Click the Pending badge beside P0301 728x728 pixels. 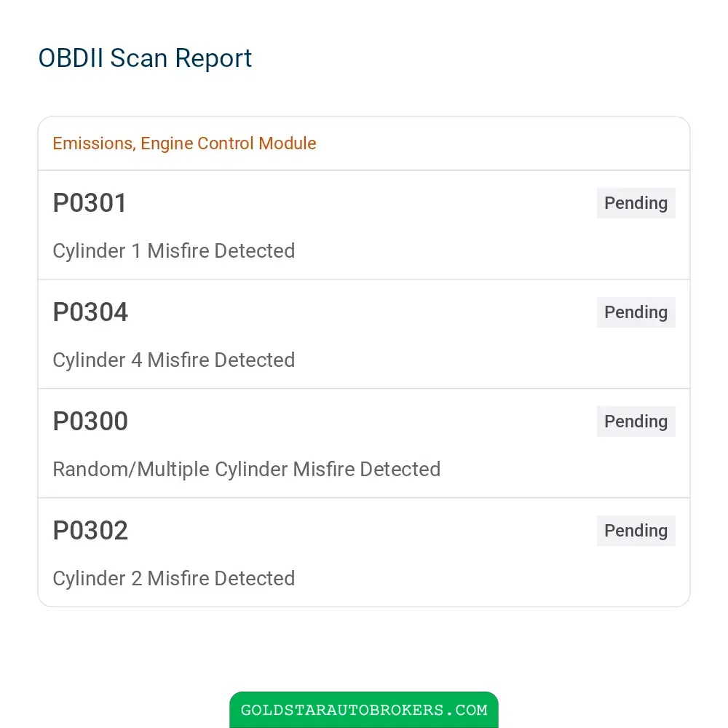click(x=636, y=203)
